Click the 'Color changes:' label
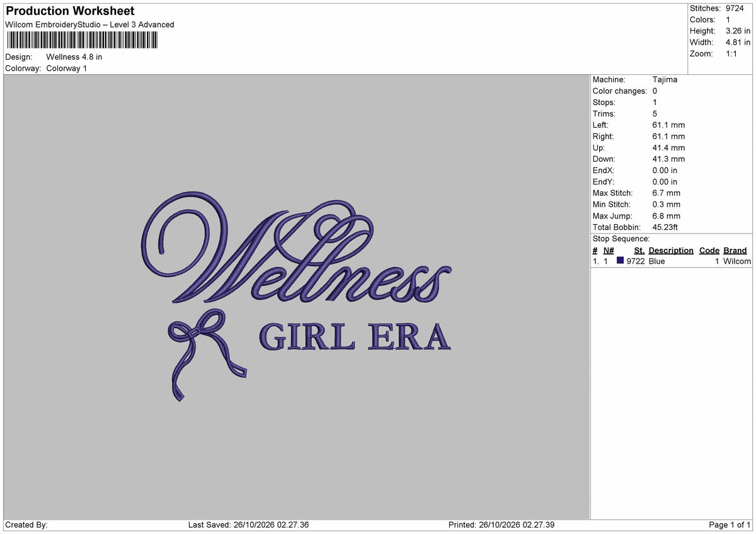756x534 pixels. [620, 91]
